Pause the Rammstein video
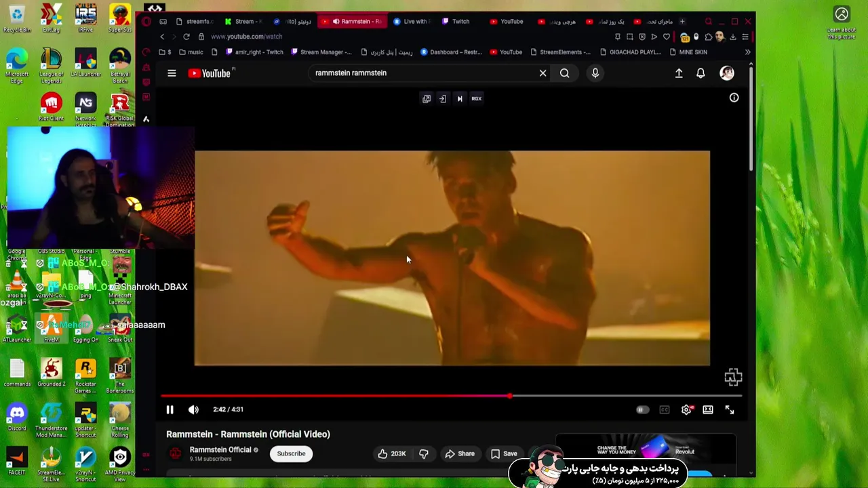 (x=170, y=409)
